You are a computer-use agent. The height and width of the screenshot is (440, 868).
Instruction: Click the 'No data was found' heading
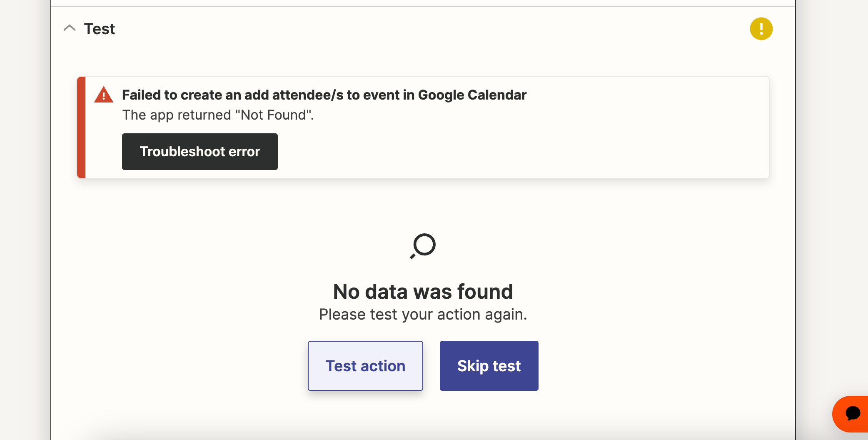click(x=423, y=291)
